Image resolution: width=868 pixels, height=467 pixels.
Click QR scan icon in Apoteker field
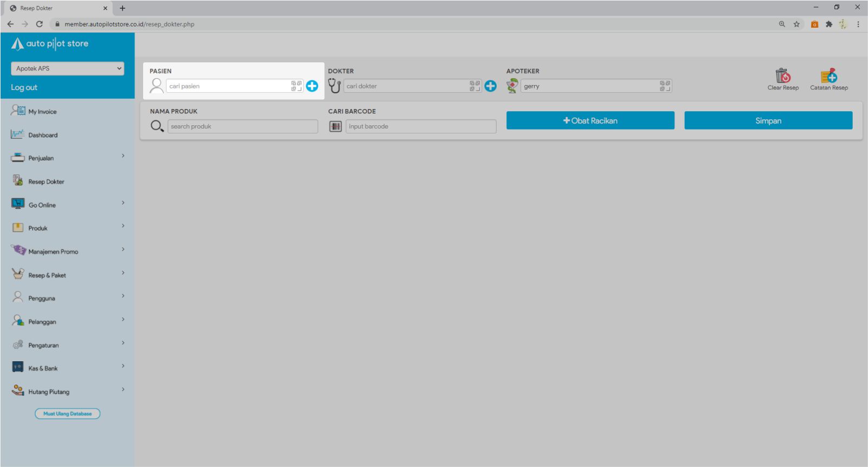[x=665, y=86]
